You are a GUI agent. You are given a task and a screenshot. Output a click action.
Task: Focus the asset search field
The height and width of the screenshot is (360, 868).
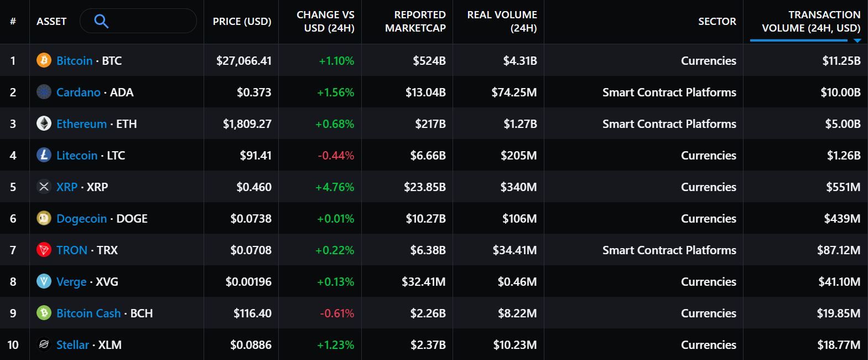[x=149, y=22]
